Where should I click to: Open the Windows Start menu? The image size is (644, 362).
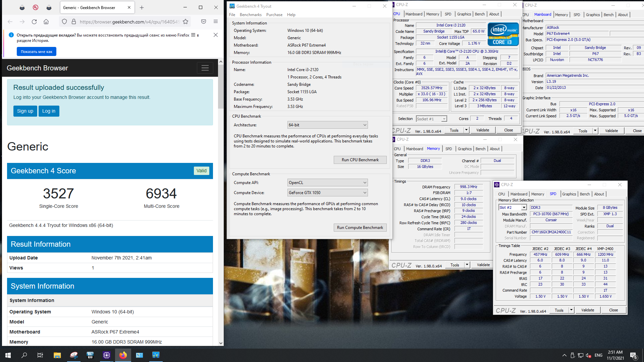8,355
